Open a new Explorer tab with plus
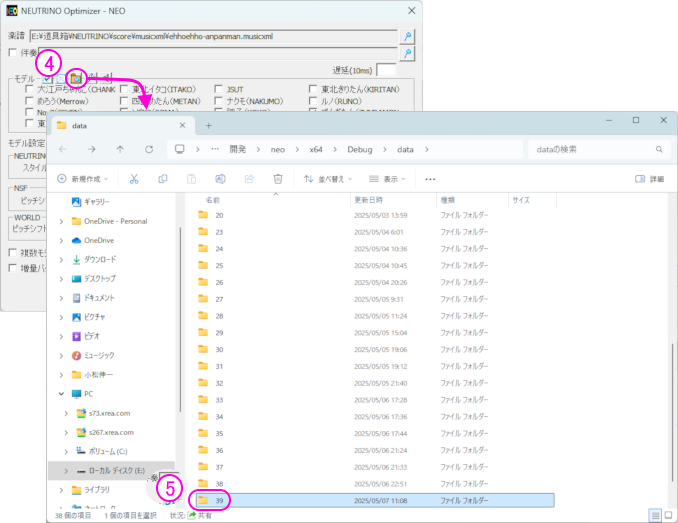This screenshot has width=678, height=523. [208, 126]
